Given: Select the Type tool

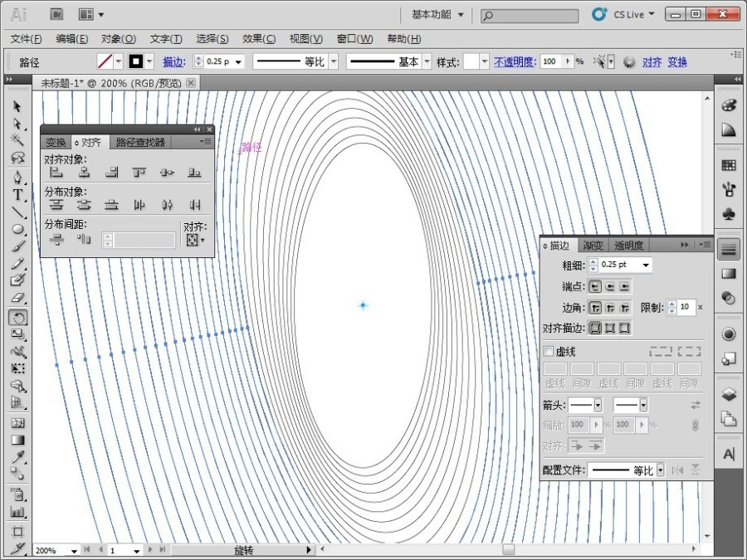Looking at the screenshot, I should 17,195.
